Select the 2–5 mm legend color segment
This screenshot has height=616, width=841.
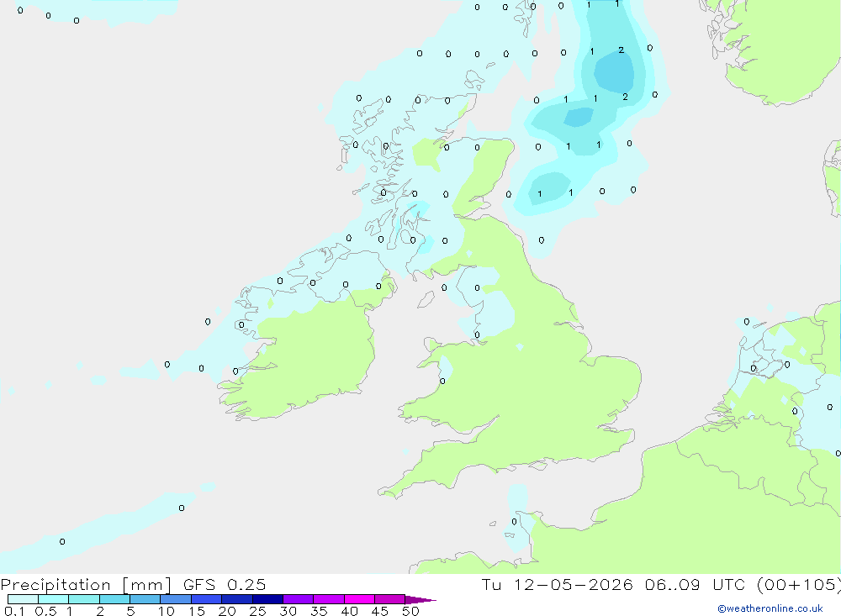pos(114,599)
